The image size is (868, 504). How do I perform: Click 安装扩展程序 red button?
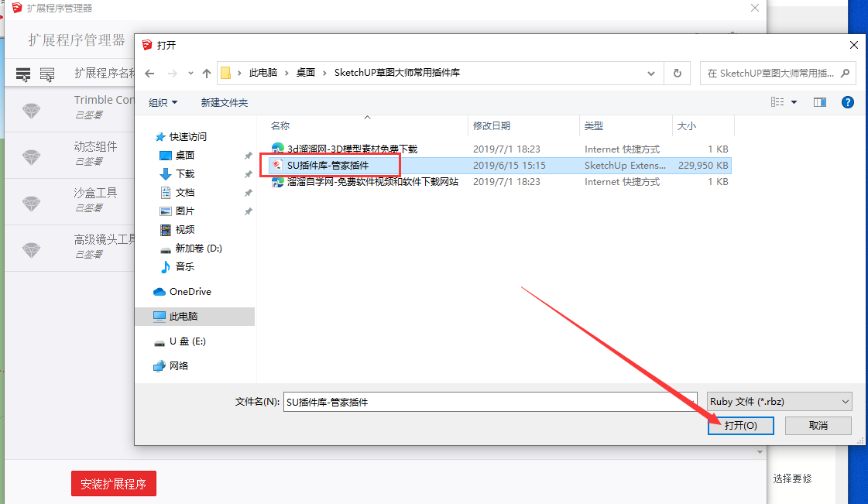114,484
